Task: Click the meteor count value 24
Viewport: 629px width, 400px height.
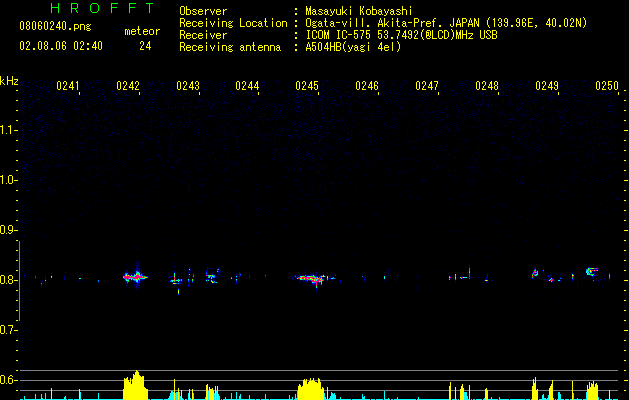Action: 145,46
